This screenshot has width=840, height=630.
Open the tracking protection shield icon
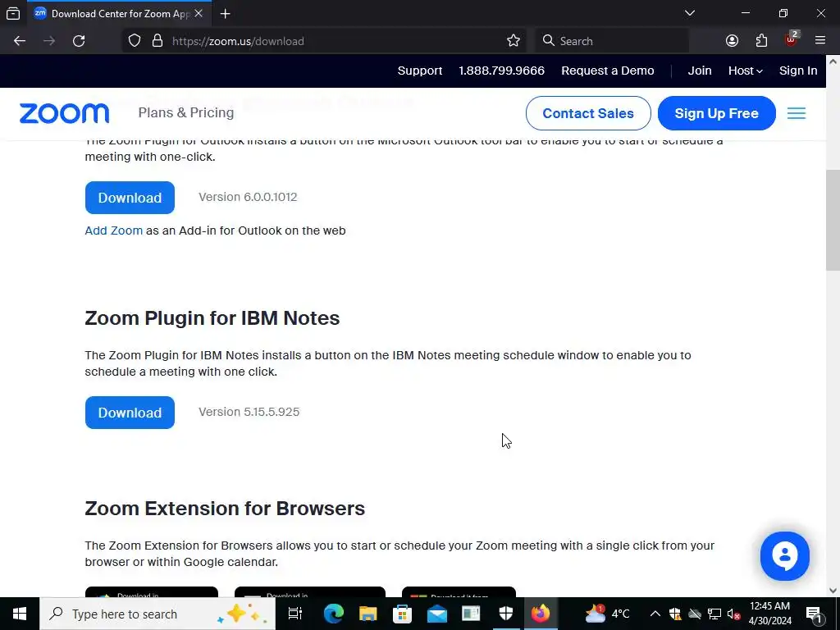point(135,41)
